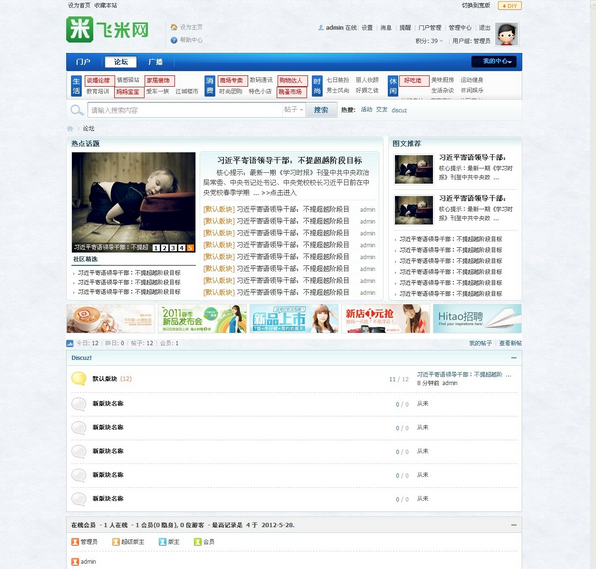Click the Hitao招聘 banner
The width and height of the screenshot is (596, 569).
pos(477,319)
